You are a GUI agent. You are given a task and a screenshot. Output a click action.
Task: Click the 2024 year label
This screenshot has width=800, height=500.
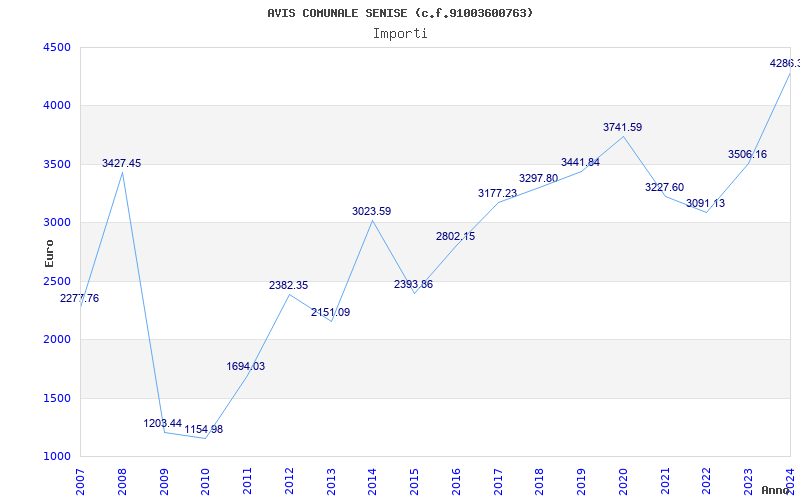[790, 482]
